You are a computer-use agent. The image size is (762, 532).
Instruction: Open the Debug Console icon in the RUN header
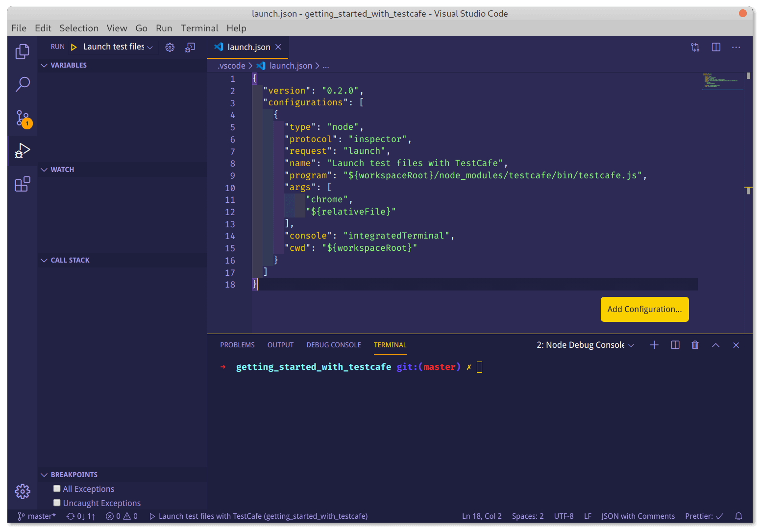coord(190,47)
